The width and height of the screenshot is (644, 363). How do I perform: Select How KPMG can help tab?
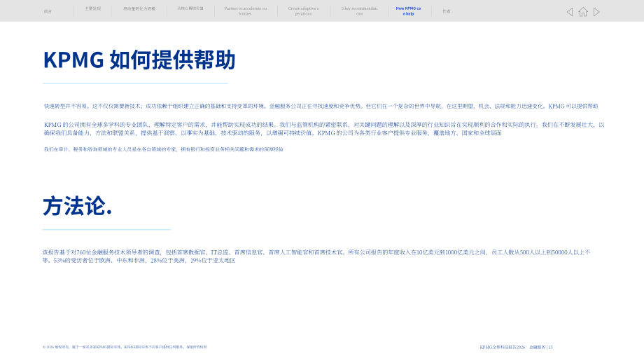tap(408, 11)
